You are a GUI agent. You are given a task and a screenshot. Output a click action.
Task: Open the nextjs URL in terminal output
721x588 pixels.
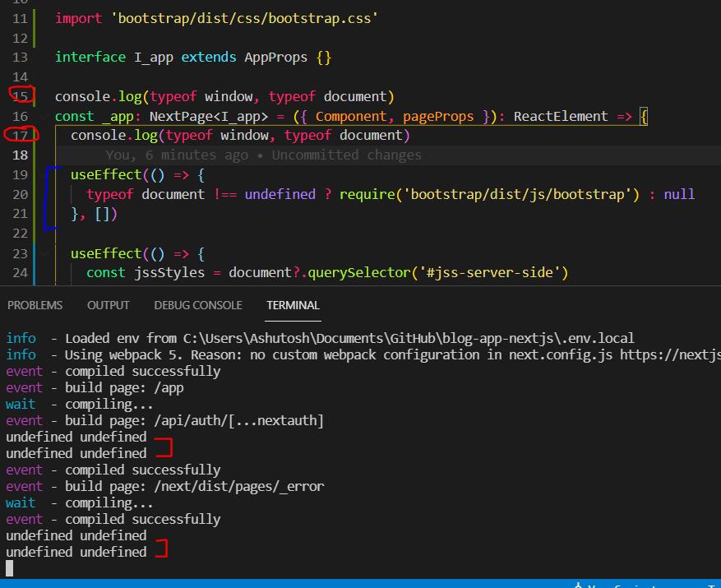669,354
